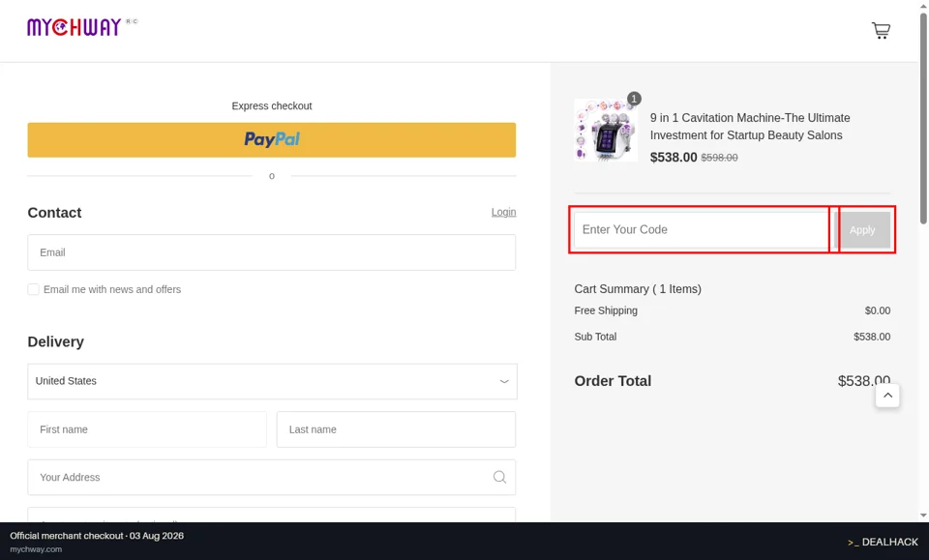Expand the United States country dropdown
This screenshot has width=929, height=560.
[272, 381]
